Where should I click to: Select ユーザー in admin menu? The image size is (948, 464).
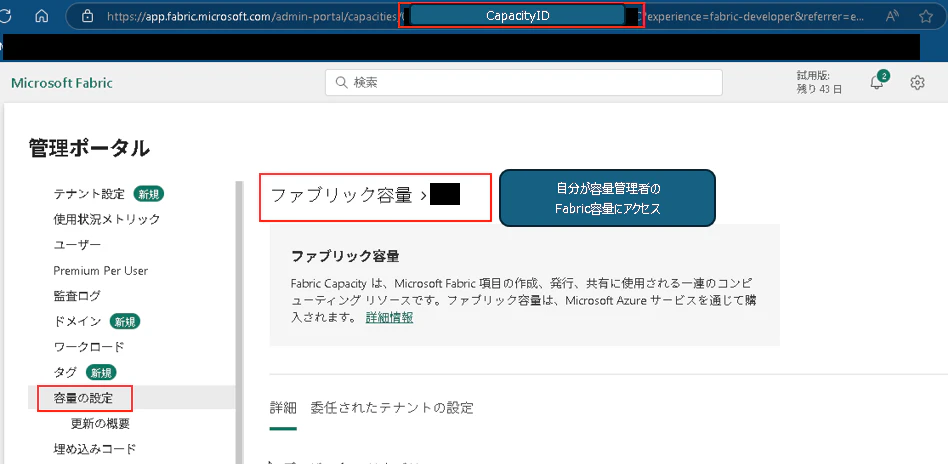(x=77, y=244)
